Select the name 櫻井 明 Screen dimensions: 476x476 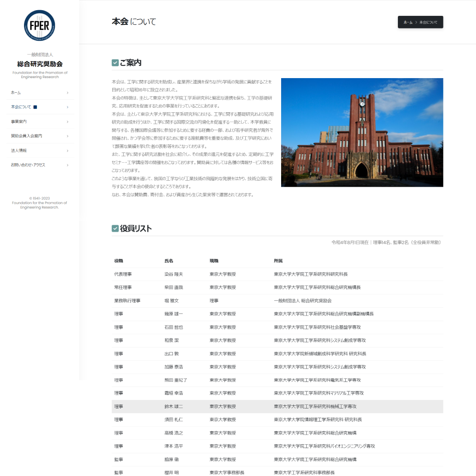pos(172,473)
